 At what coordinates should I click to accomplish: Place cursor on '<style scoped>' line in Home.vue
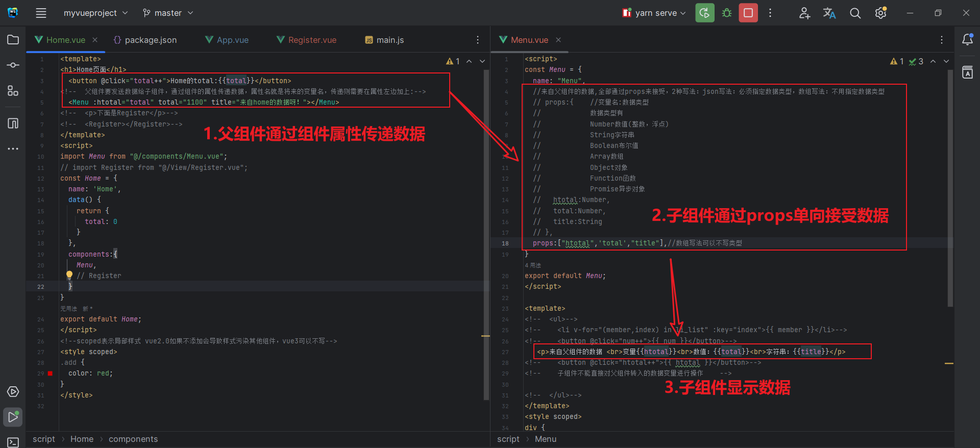click(89, 352)
